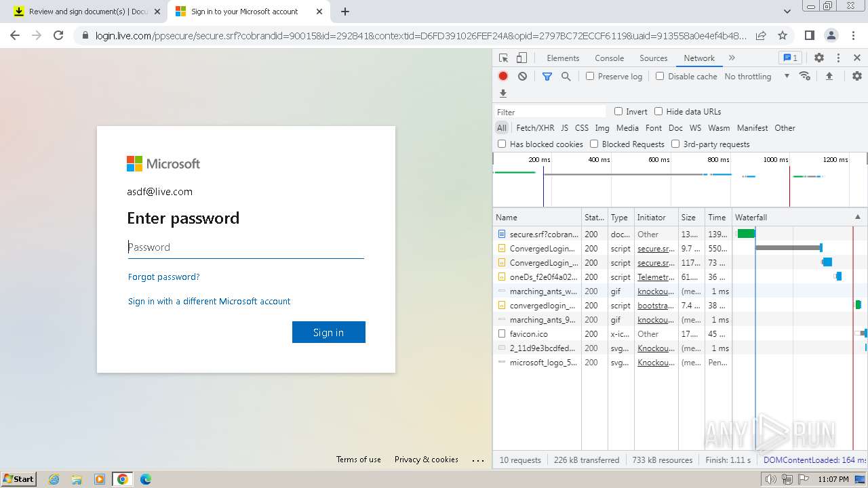Screen dimensions: 868x488
Task: Open Internet Explorer from taskbar
Action: click(x=54, y=479)
